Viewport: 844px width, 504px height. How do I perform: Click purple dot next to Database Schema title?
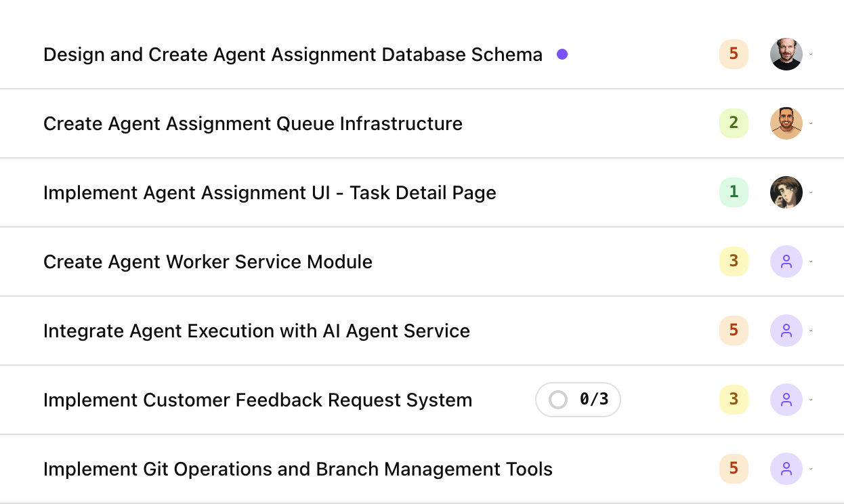tap(562, 54)
